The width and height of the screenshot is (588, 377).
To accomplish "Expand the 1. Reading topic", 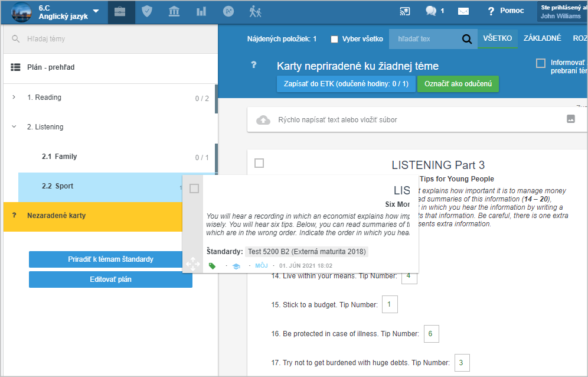I will (x=14, y=97).
